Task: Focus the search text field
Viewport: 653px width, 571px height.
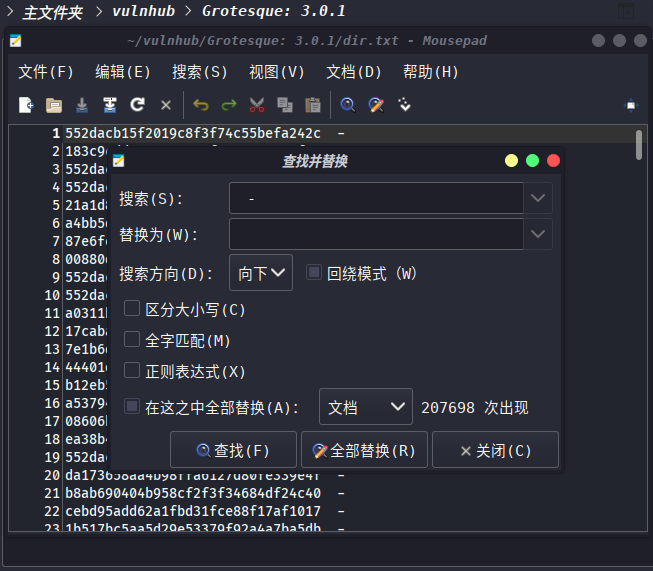Action: 376,198
